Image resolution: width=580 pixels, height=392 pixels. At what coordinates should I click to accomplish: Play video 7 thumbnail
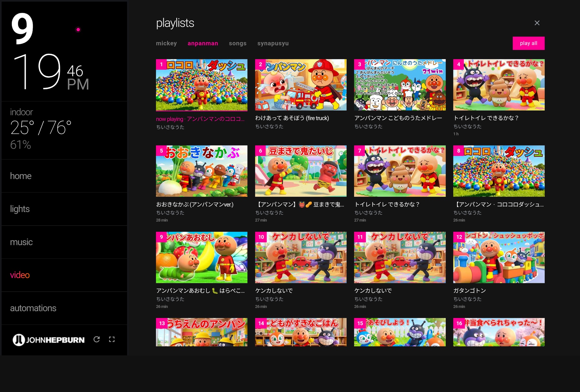click(400, 171)
